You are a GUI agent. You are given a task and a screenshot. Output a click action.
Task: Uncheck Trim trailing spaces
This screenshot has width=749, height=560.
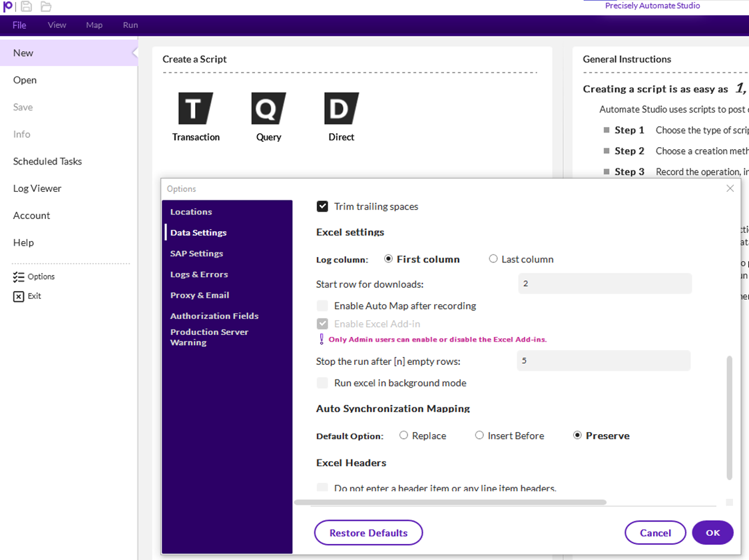click(x=322, y=206)
